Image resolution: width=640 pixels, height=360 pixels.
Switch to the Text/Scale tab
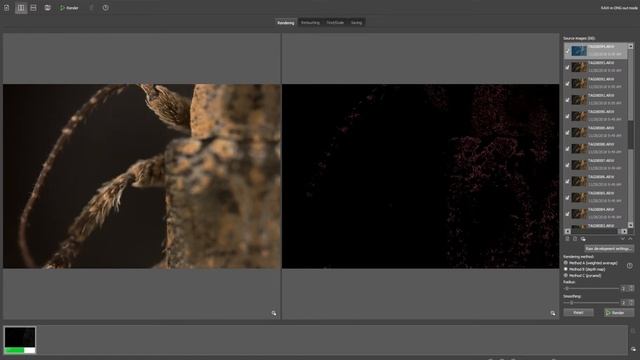click(x=335, y=22)
